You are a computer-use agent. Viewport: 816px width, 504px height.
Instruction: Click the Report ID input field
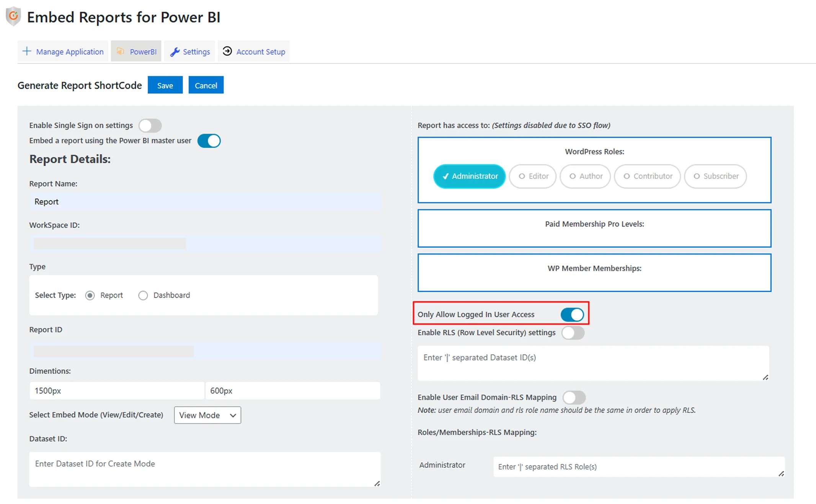205,351
